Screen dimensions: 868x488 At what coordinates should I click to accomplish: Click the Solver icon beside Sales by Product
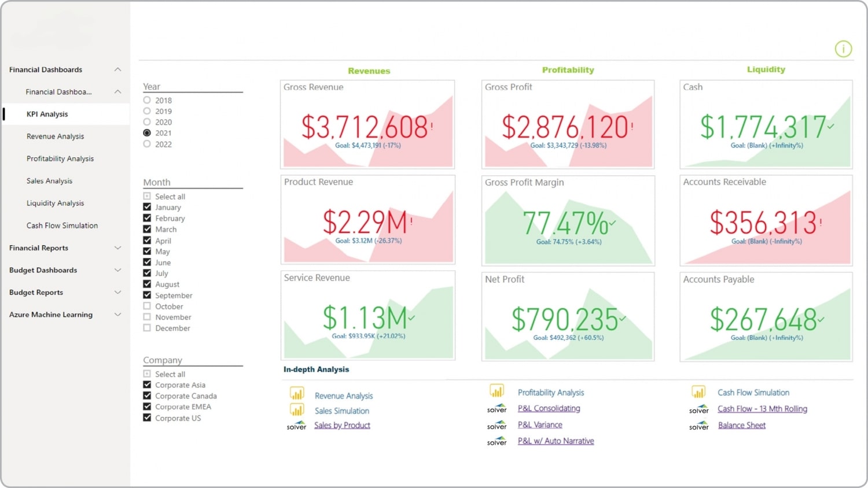(x=296, y=426)
